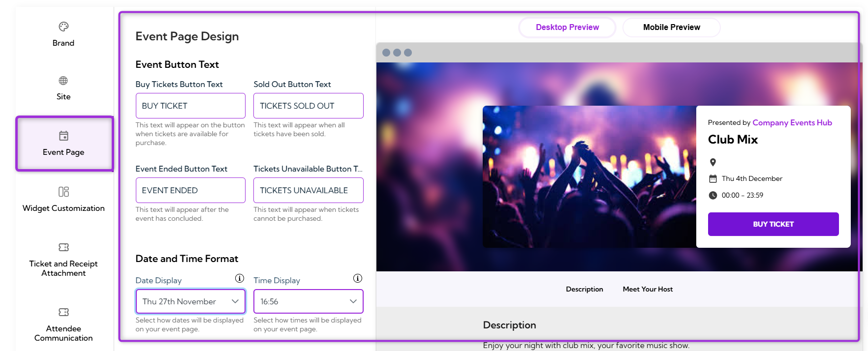868x351 pixels.
Task: Switch to Desktop Preview
Action: point(567,28)
